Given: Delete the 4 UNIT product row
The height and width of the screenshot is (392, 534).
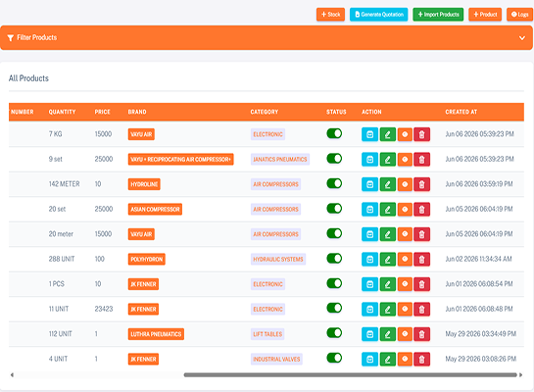Looking at the screenshot, I should point(422,359).
